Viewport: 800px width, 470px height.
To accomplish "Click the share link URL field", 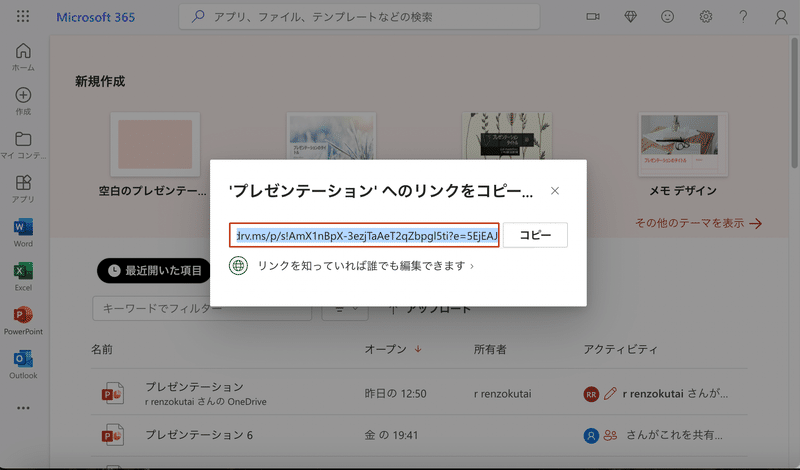I will pos(364,235).
